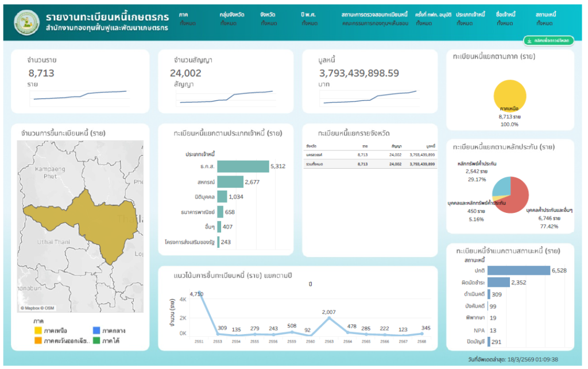Click the green download button (คลิกเพื่อดาวน์โหลด)
Viewport: 588px width, 369px height.
point(548,41)
